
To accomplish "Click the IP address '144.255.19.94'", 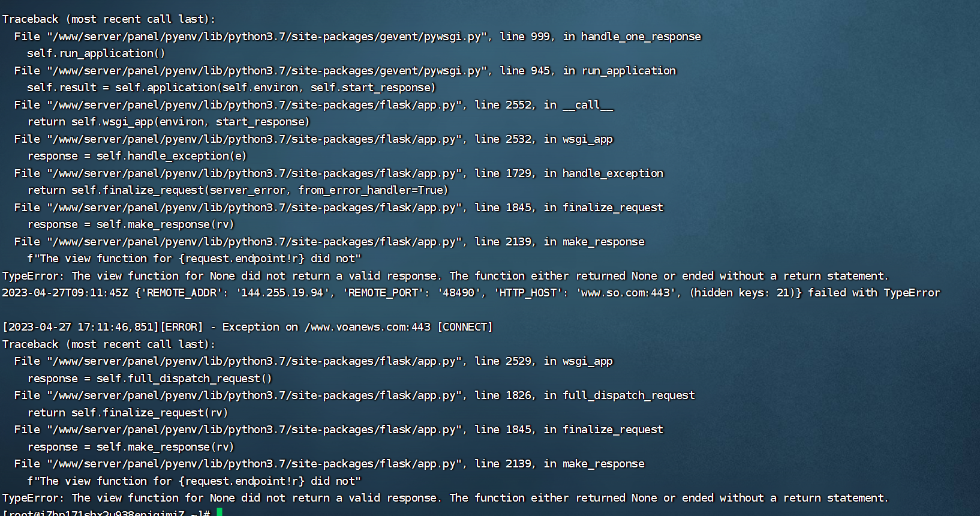I will click(x=283, y=293).
